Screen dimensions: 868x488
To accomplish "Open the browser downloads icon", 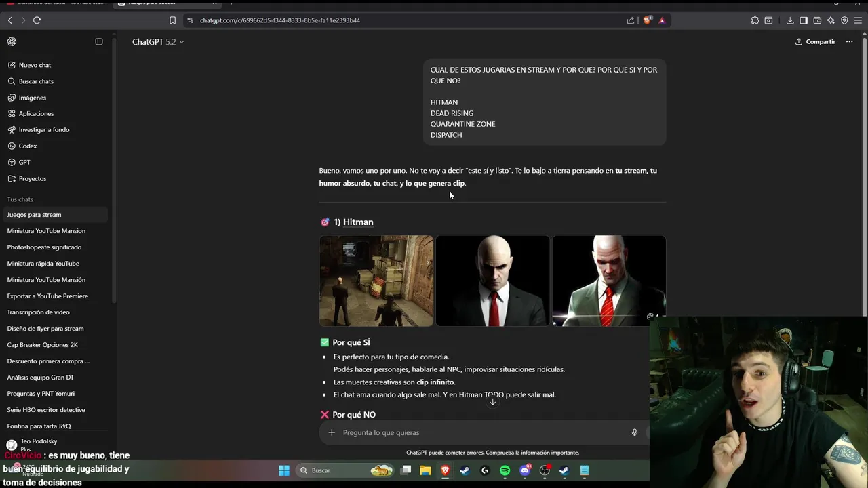I will click(790, 20).
